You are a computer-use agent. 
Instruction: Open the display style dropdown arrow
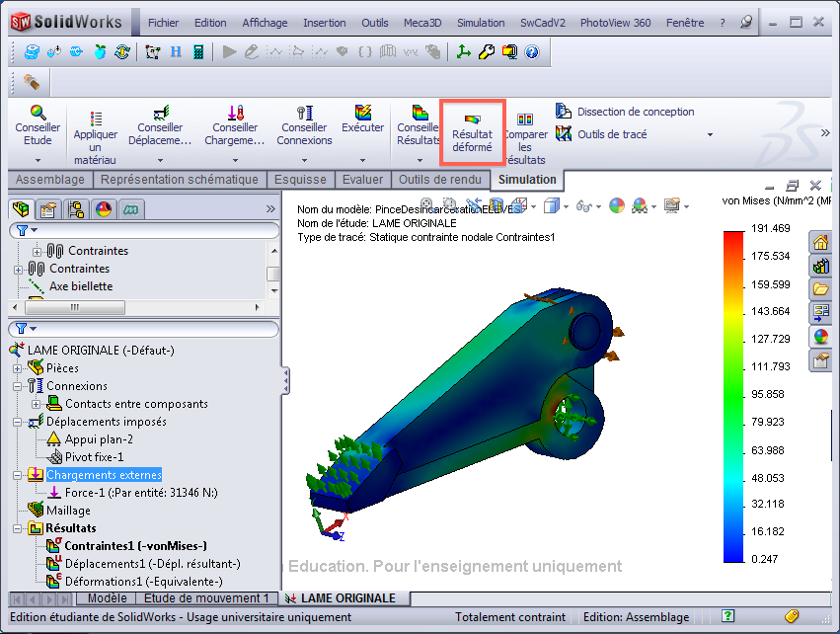pos(567,206)
